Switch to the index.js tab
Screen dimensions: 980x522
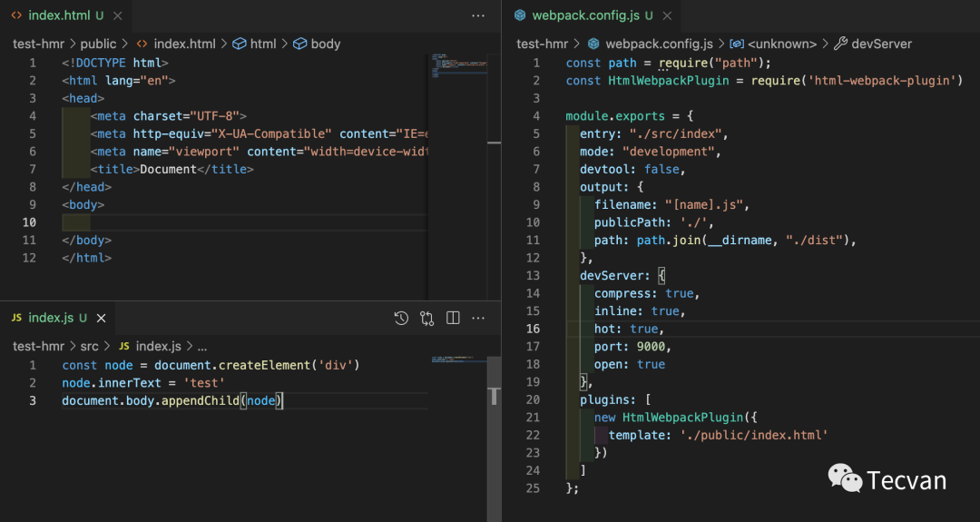pos(56,319)
